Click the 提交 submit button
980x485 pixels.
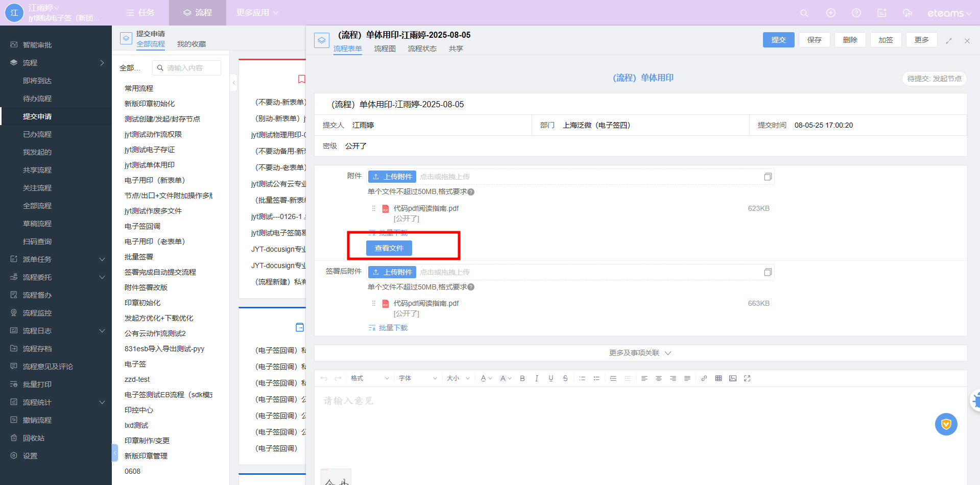(x=778, y=40)
